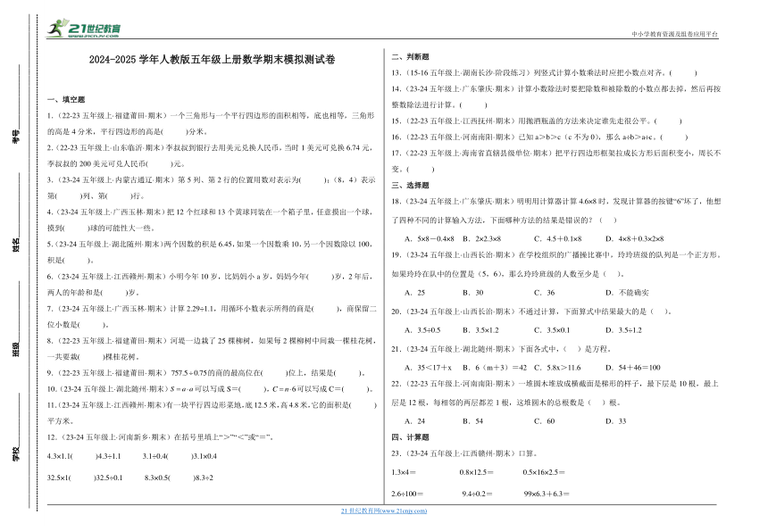Image resolution: width=768 pixels, height=532 pixels.
Task: Click question 11 about parallelogram vegetable field
Action: [x=212, y=412]
